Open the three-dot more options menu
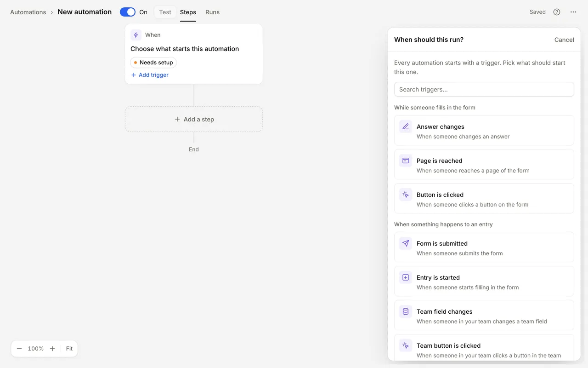The height and width of the screenshot is (368, 588). click(573, 12)
